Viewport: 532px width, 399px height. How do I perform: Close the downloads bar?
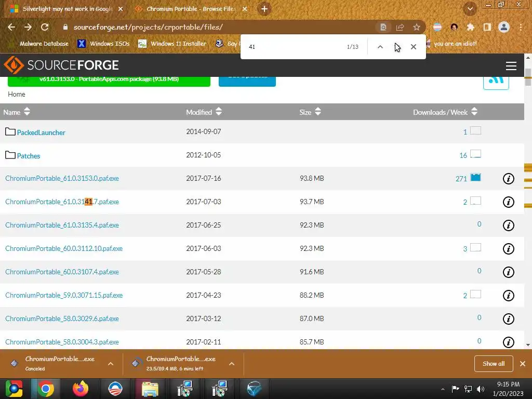[x=523, y=364]
